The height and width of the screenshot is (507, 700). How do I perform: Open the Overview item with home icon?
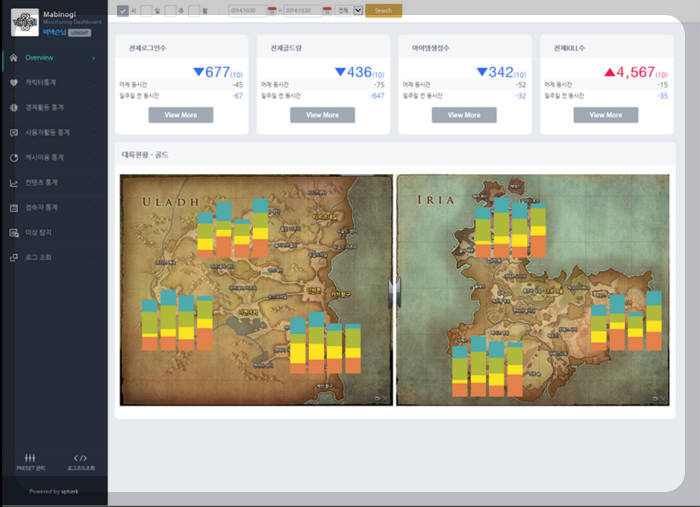[54, 58]
